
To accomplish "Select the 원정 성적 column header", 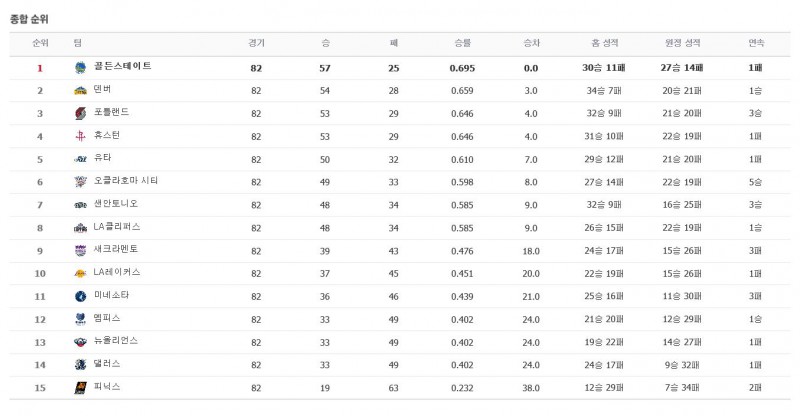I will coord(682,43).
